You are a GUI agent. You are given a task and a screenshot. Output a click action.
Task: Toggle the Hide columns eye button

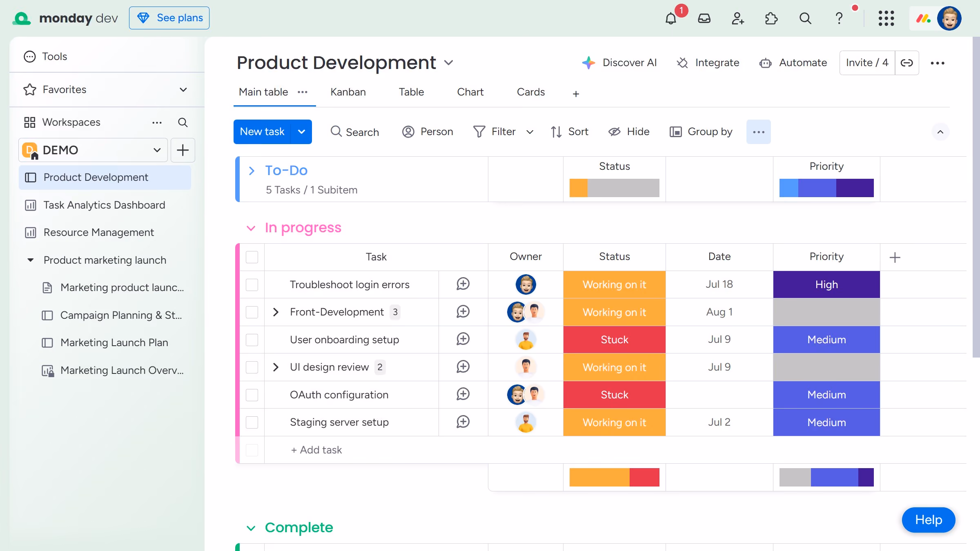629,132
